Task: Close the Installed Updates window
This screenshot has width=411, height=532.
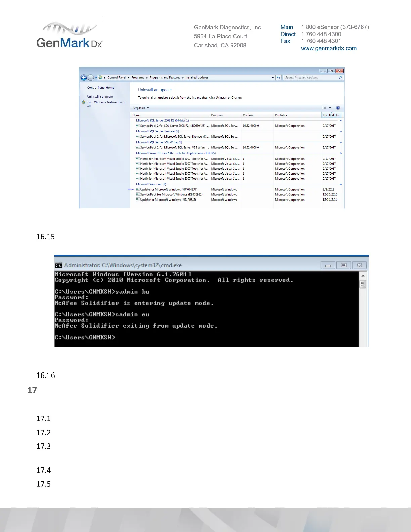Action: (x=339, y=71)
